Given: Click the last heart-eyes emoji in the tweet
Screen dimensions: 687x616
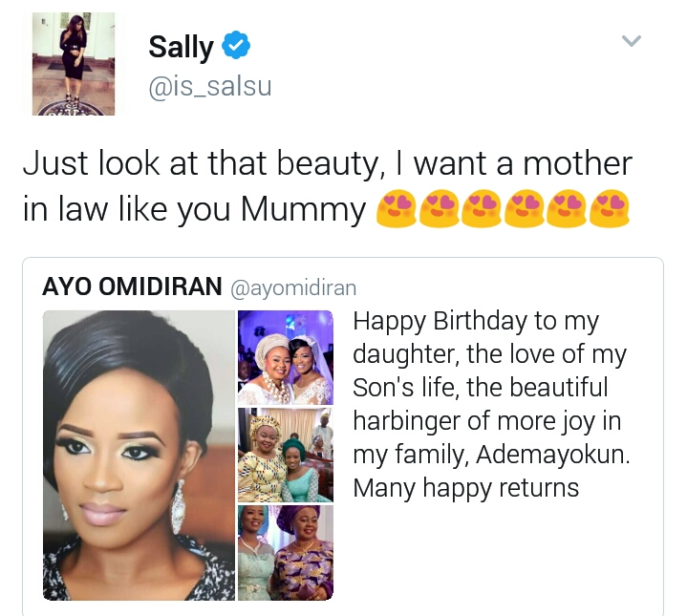Looking at the screenshot, I should pos(609,209).
